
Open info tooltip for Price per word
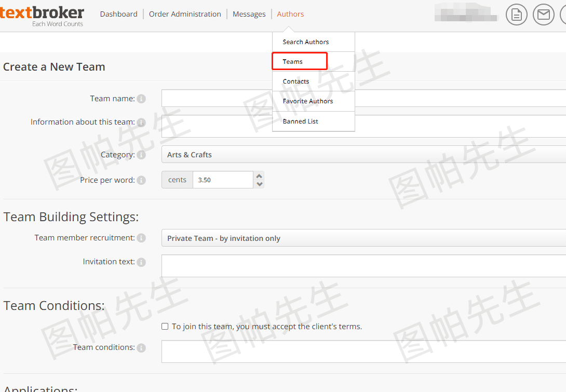pyautogui.click(x=141, y=180)
